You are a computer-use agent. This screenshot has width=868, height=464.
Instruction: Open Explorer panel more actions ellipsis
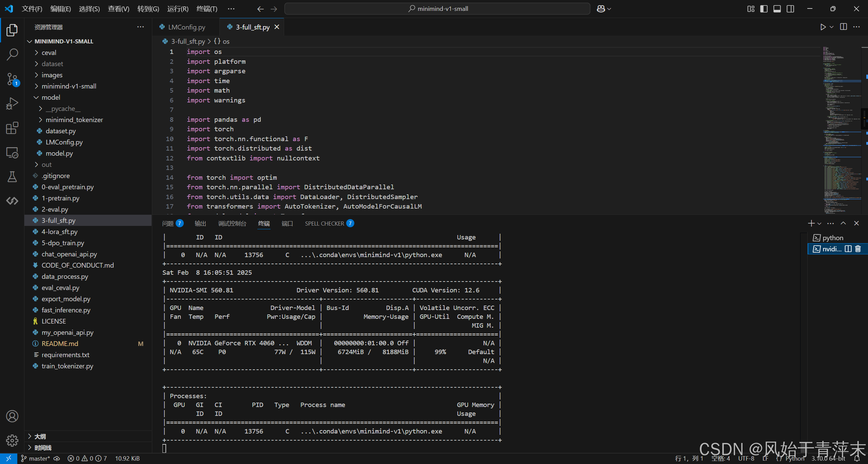[140, 27]
